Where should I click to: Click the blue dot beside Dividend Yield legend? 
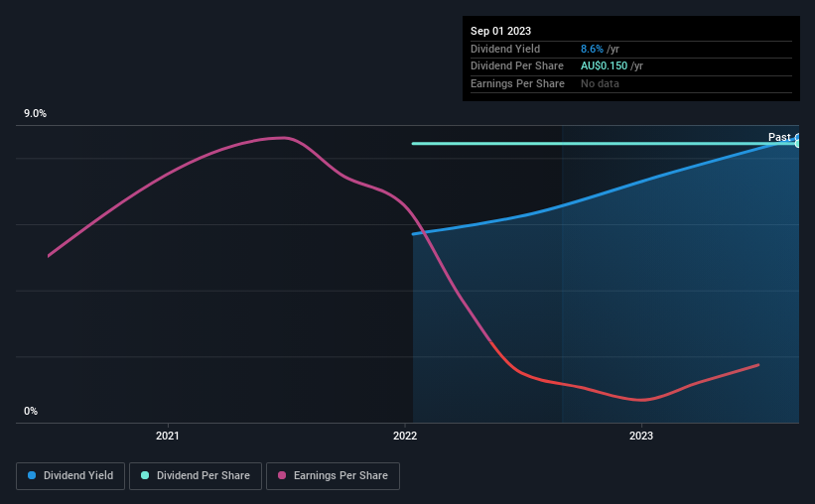tap(32, 475)
